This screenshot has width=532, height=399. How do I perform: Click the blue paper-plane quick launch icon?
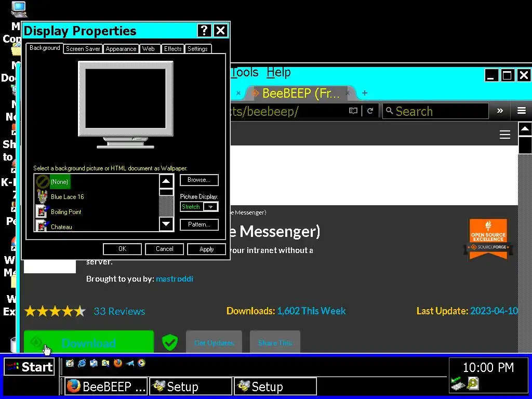point(130,363)
